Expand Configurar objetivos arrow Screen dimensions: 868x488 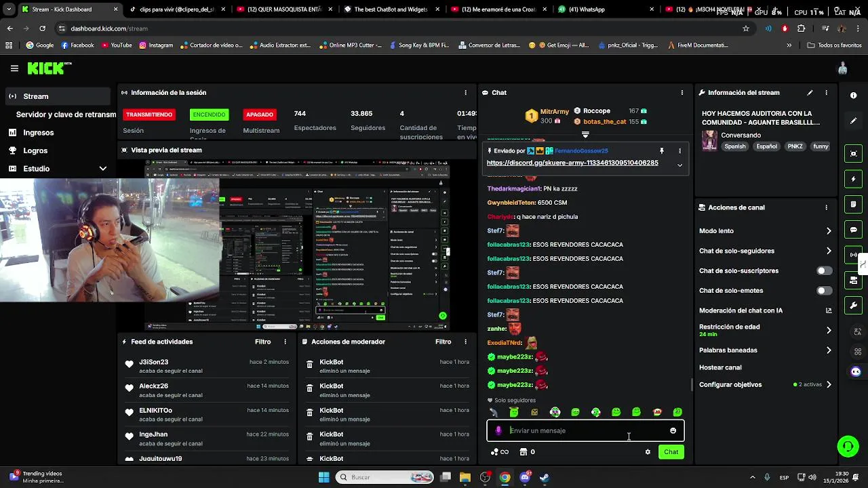coord(829,385)
